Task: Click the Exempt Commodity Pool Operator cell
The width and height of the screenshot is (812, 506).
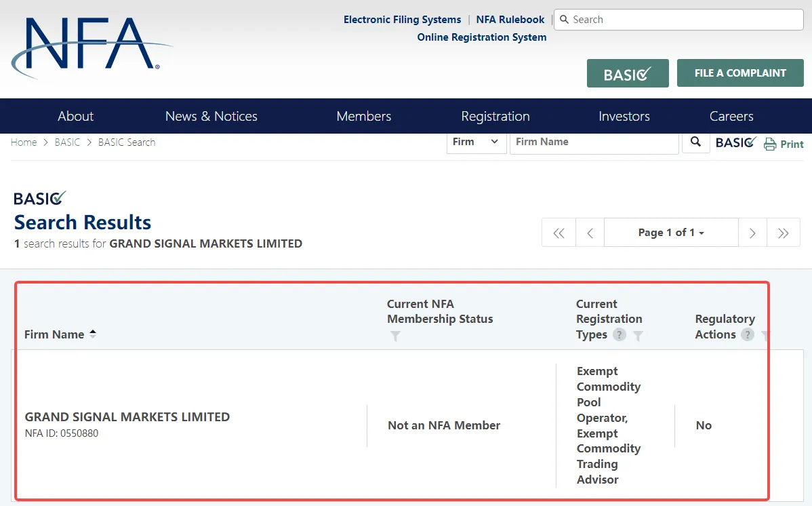Action: pyautogui.click(x=609, y=425)
